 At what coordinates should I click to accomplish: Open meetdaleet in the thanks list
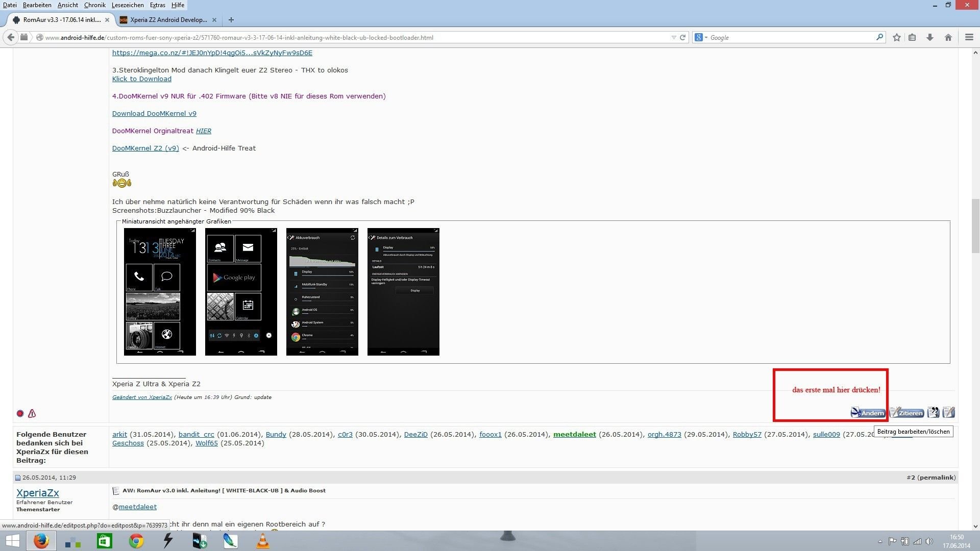(x=574, y=435)
